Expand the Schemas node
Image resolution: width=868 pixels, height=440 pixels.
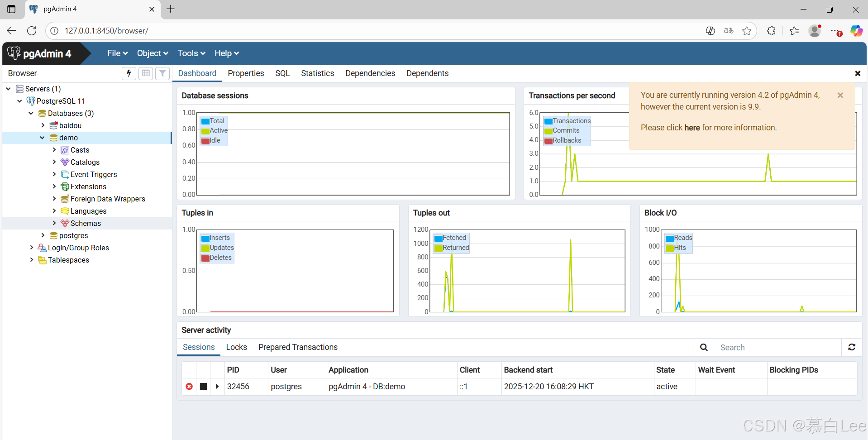(54, 223)
